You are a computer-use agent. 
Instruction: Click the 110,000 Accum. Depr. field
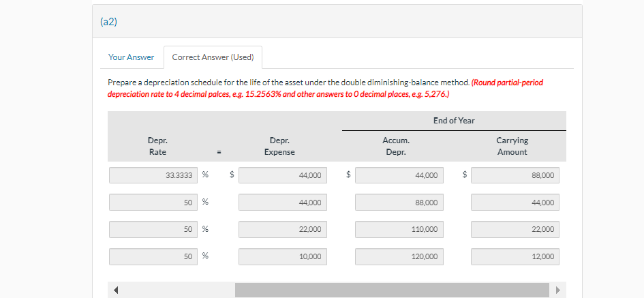399,229
